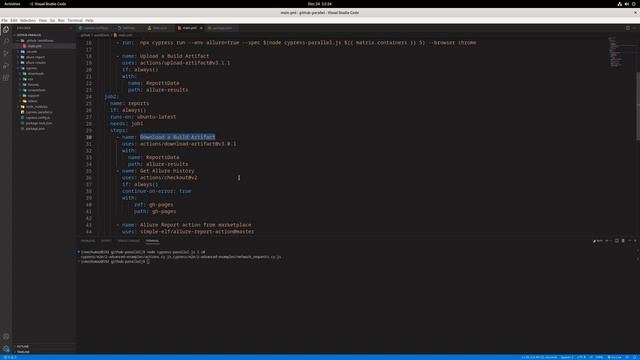Click the split editor icon at top right
The height and width of the screenshot is (360, 640).
point(628,28)
